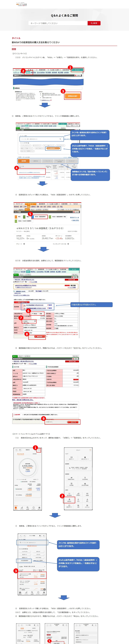Select step ⑤ spot purchase instruction text
The height and width of the screenshot is (644, 129).
[x=53, y=194]
